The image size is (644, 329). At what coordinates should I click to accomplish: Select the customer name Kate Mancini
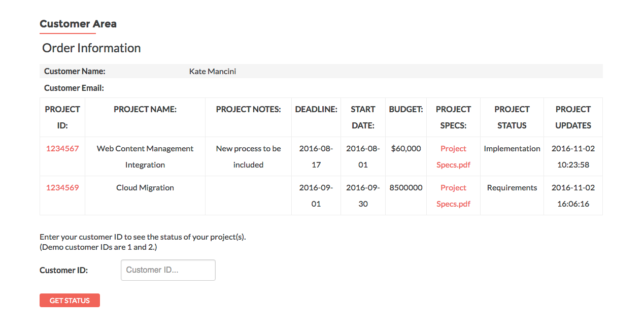[213, 72]
